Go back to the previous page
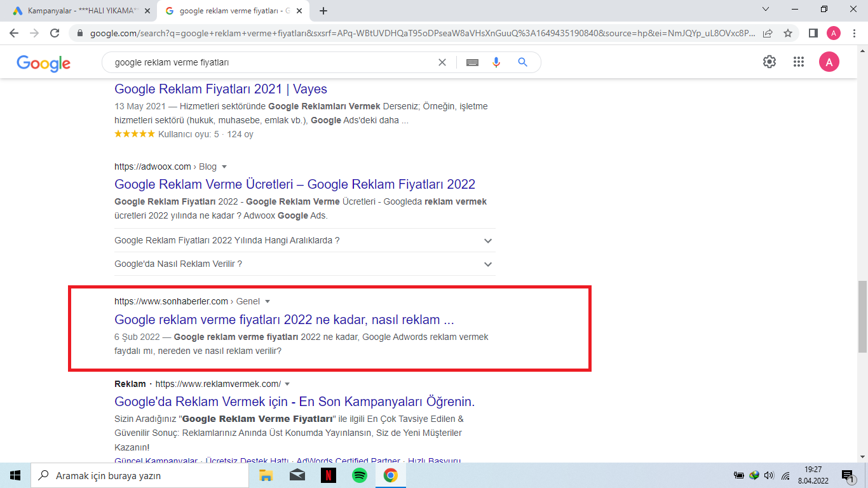Viewport: 868px width, 488px height. click(14, 33)
